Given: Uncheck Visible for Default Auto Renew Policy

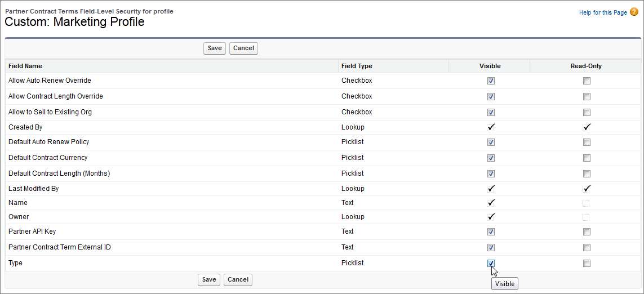Looking at the screenshot, I should tap(491, 142).
